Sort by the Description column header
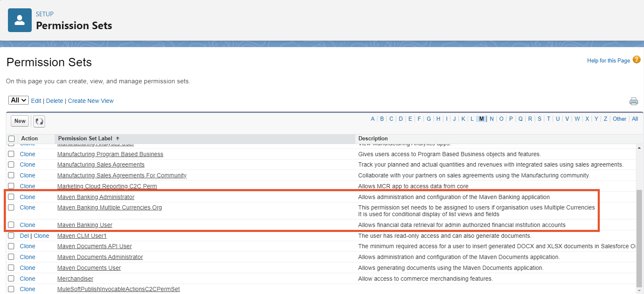 point(372,138)
